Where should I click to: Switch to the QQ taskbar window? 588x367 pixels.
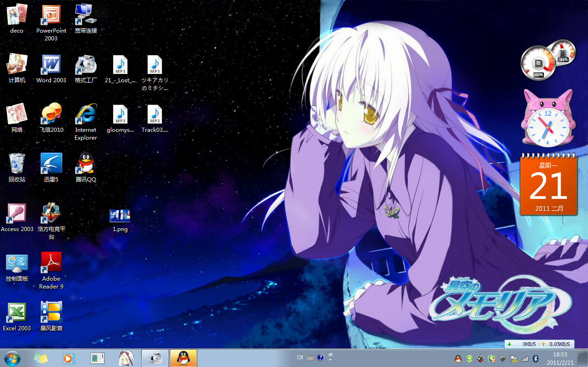tap(183, 358)
